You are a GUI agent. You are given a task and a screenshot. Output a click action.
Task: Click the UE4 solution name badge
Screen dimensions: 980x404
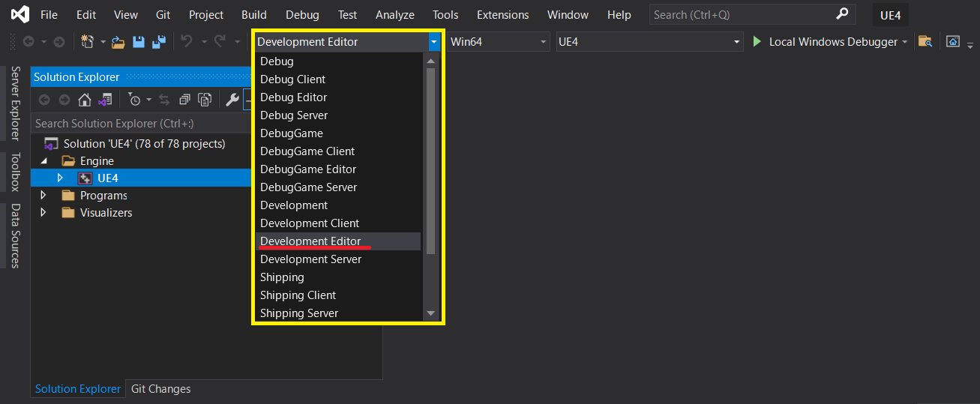coord(890,15)
